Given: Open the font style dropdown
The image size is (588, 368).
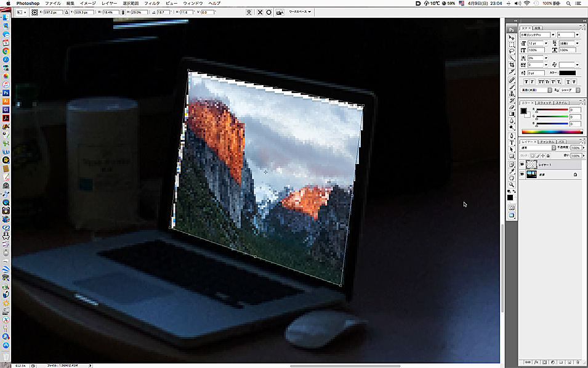Looking at the screenshot, I should pyautogui.click(x=577, y=35).
